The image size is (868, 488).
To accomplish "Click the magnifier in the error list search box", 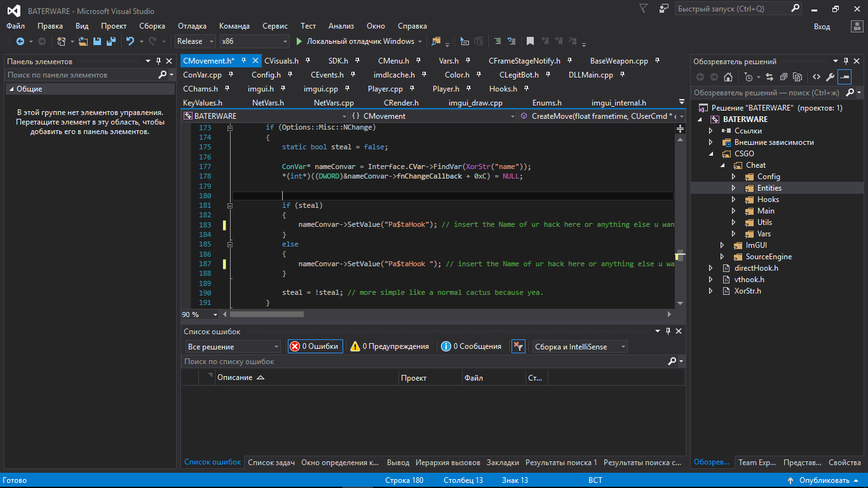I will tap(672, 361).
